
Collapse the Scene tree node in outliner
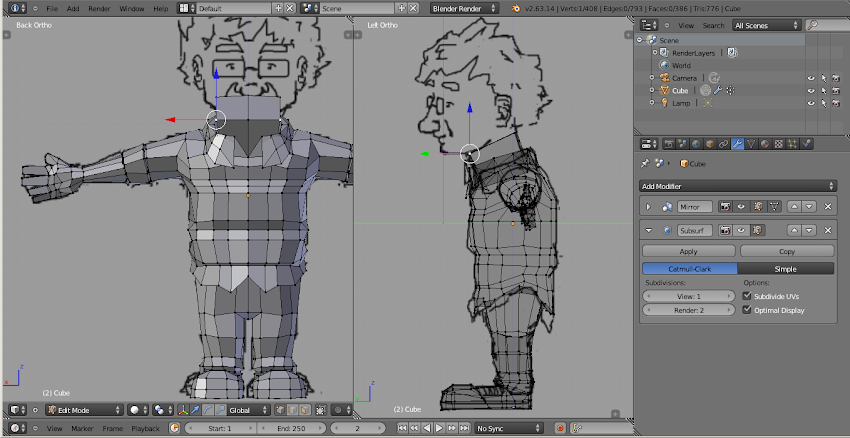point(640,40)
